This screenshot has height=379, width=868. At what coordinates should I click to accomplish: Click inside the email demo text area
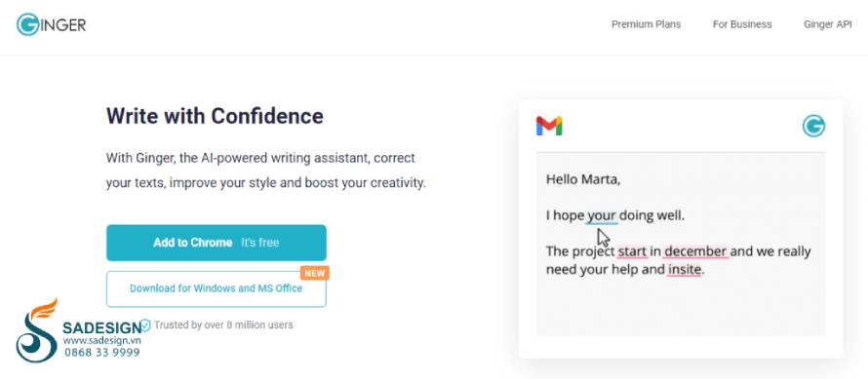pyautogui.click(x=681, y=244)
